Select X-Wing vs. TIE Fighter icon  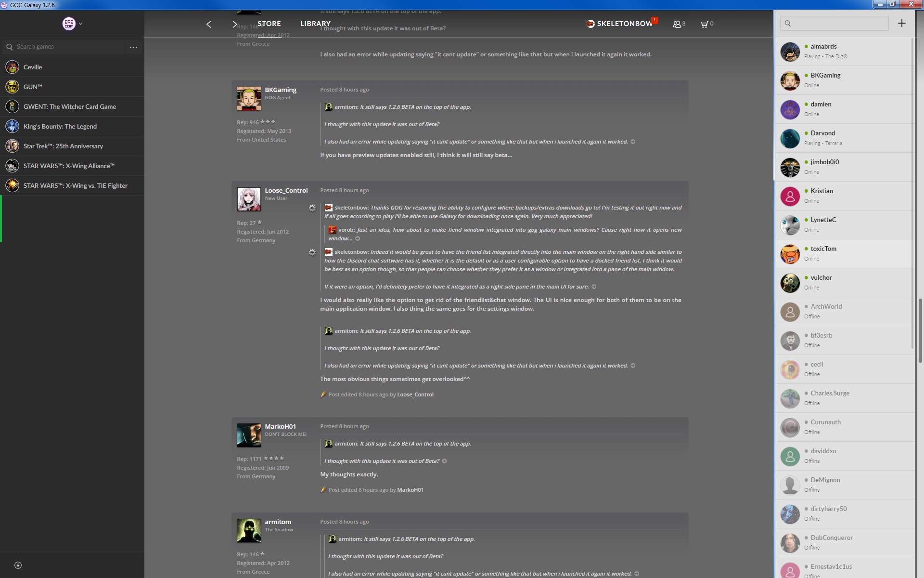click(13, 185)
